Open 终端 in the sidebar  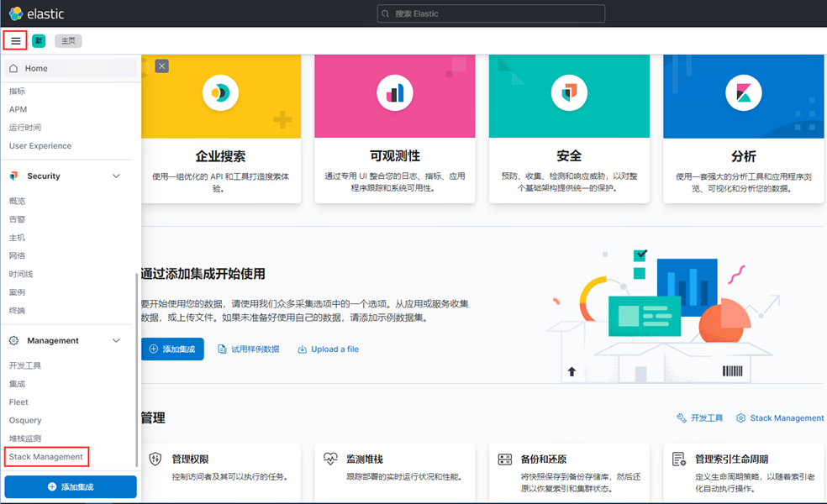tap(17, 311)
